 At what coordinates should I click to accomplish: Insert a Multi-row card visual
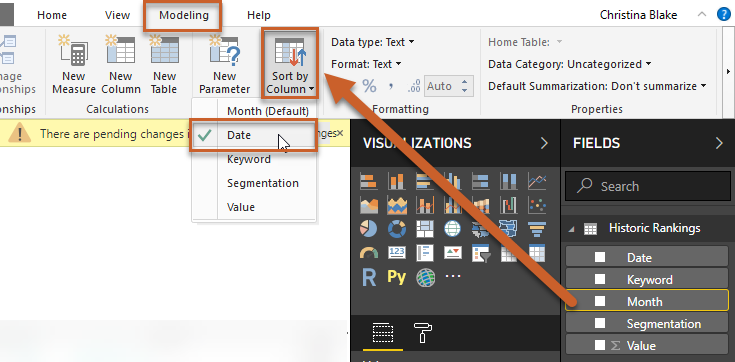(x=425, y=253)
